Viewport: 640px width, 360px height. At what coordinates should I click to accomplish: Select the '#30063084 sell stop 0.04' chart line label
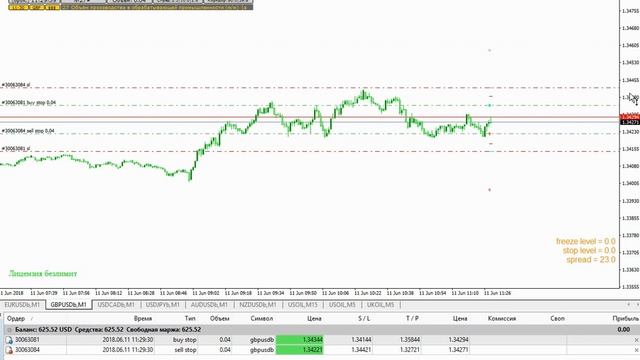click(x=28, y=131)
